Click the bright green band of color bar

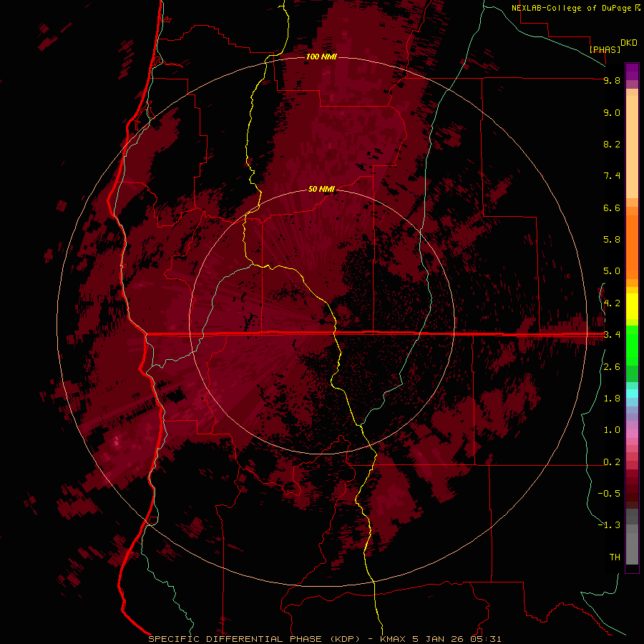(x=632, y=344)
